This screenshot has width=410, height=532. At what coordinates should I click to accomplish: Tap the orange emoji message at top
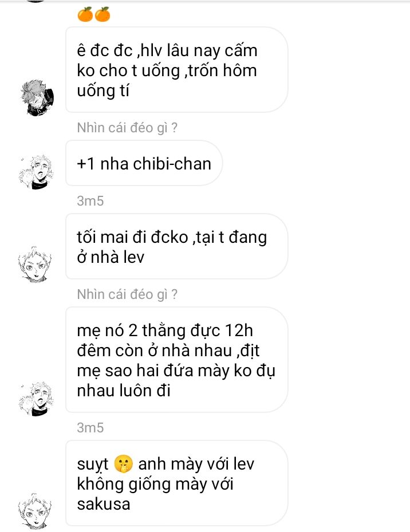94,14
